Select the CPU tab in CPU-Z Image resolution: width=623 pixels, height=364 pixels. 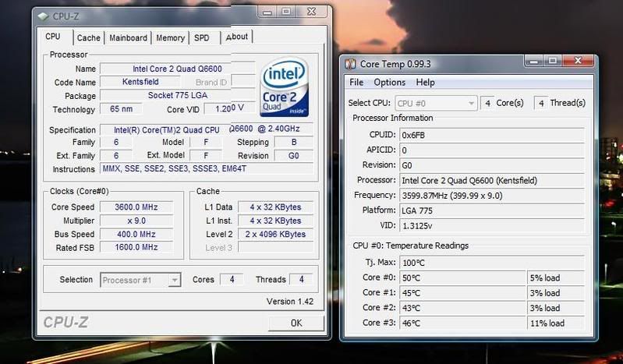[53, 37]
